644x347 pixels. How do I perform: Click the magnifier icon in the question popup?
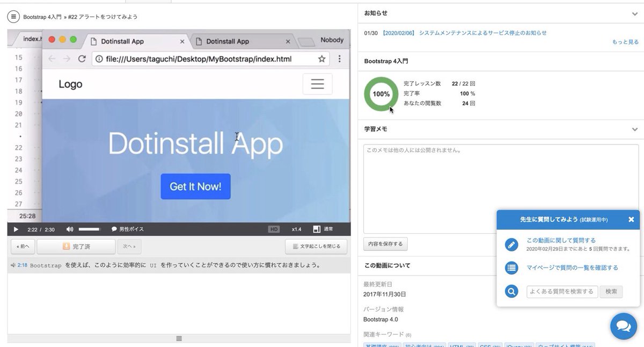click(x=511, y=291)
